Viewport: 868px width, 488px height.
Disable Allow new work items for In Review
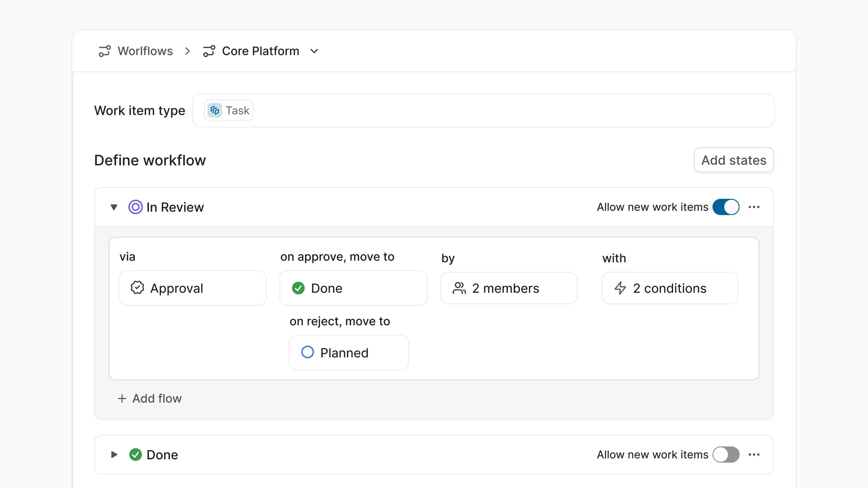point(726,207)
